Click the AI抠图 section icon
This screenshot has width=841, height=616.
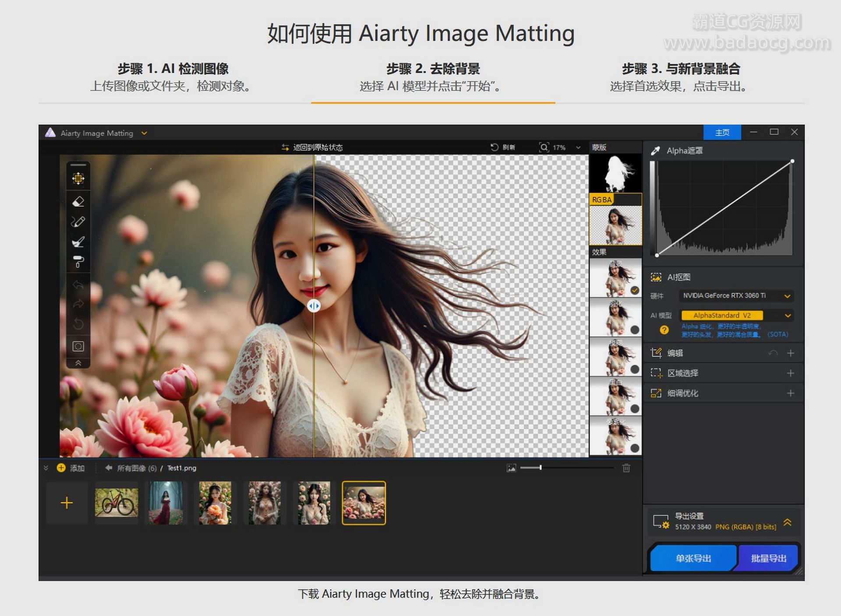tap(656, 277)
